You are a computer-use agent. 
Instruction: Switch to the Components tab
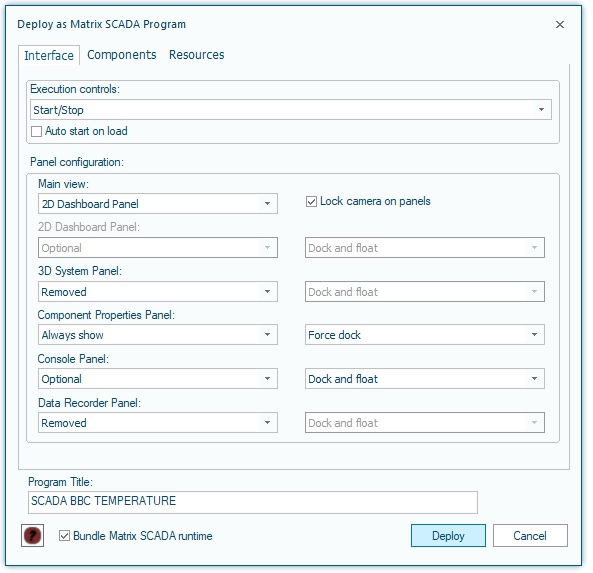(121, 55)
